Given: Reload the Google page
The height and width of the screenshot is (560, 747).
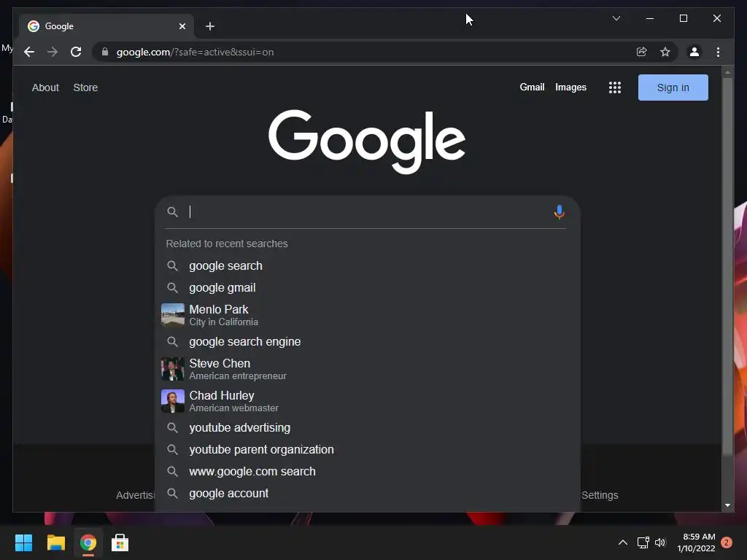Looking at the screenshot, I should pyautogui.click(x=76, y=52).
